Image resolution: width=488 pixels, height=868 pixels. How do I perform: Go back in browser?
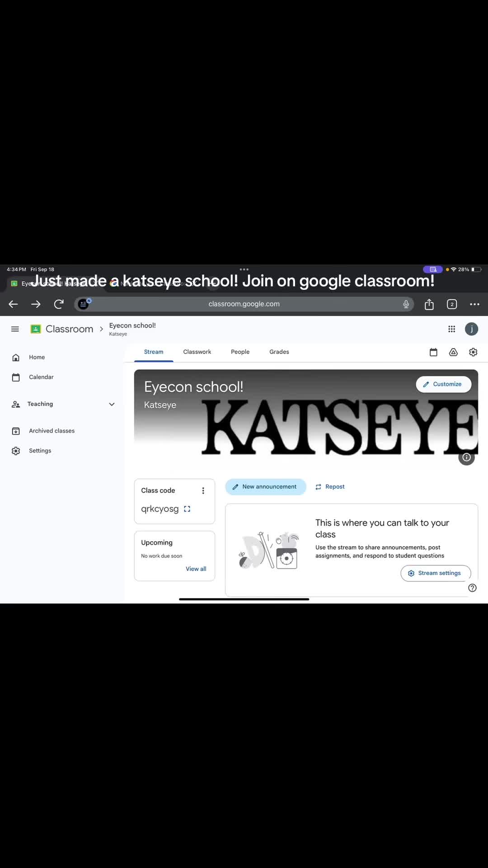point(13,304)
